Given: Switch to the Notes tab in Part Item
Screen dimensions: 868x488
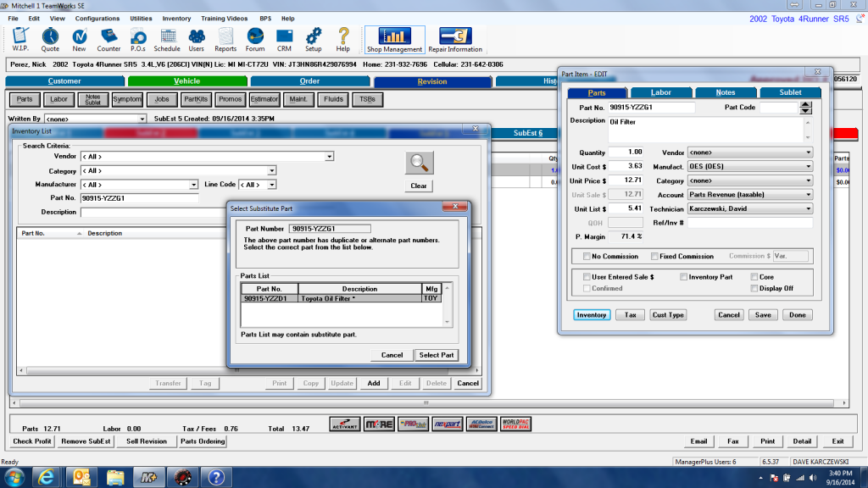Looking at the screenshot, I should pos(726,92).
